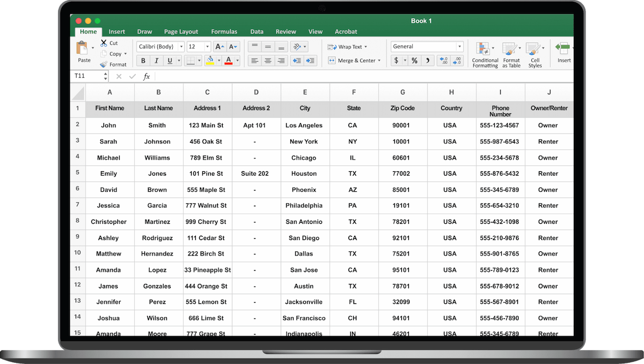Toggle italic formatting
The image size is (644, 364).
click(157, 61)
